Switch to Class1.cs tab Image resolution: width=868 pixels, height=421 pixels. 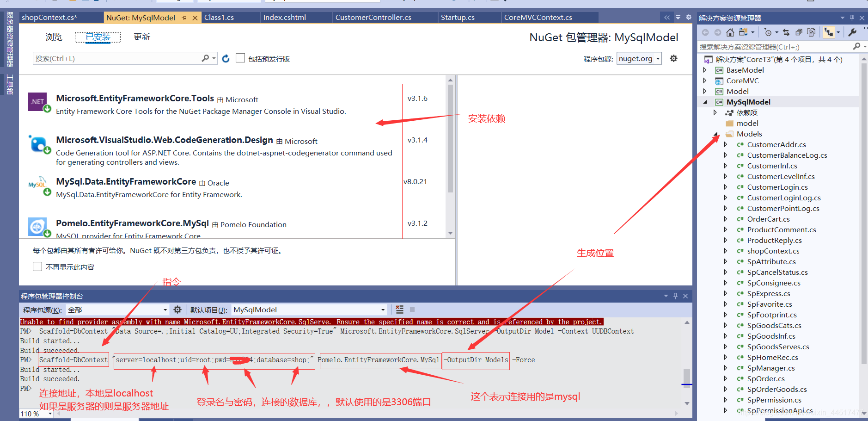[219, 17]
